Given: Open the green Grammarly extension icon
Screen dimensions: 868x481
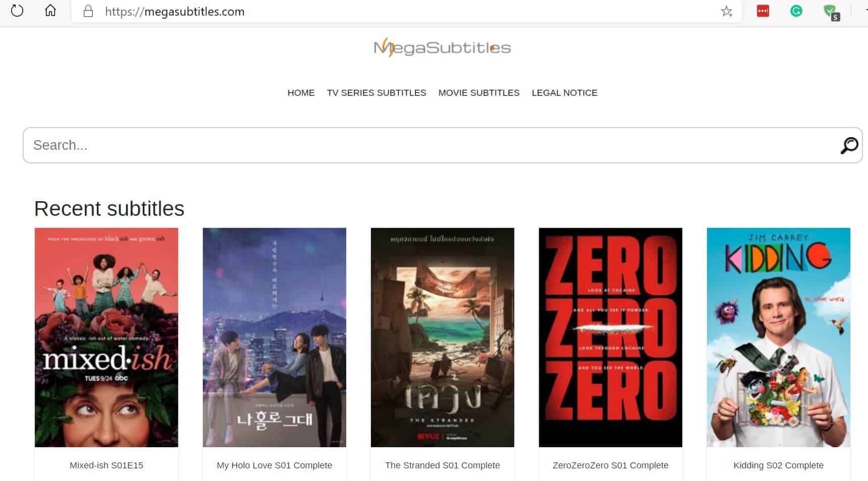Looking at the screenshot, I should [x=796, y=11].
